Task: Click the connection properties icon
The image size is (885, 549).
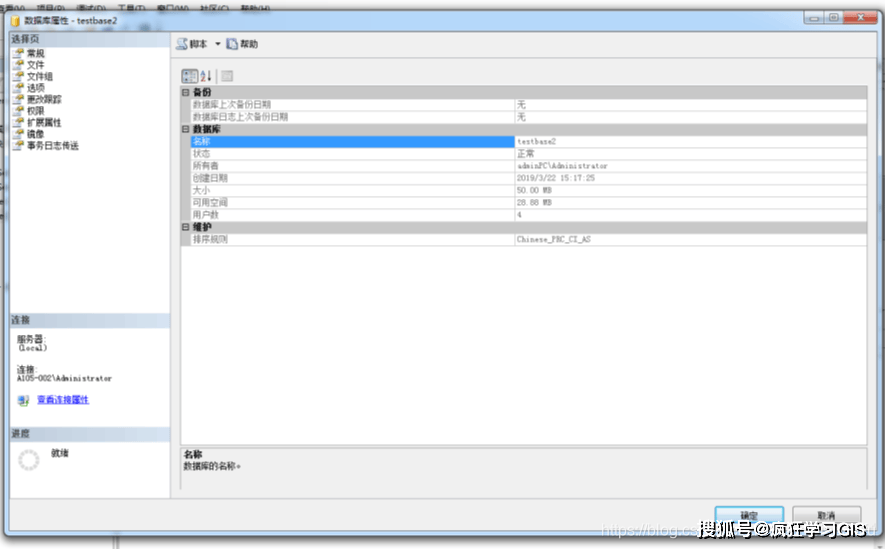Action: 23,400
